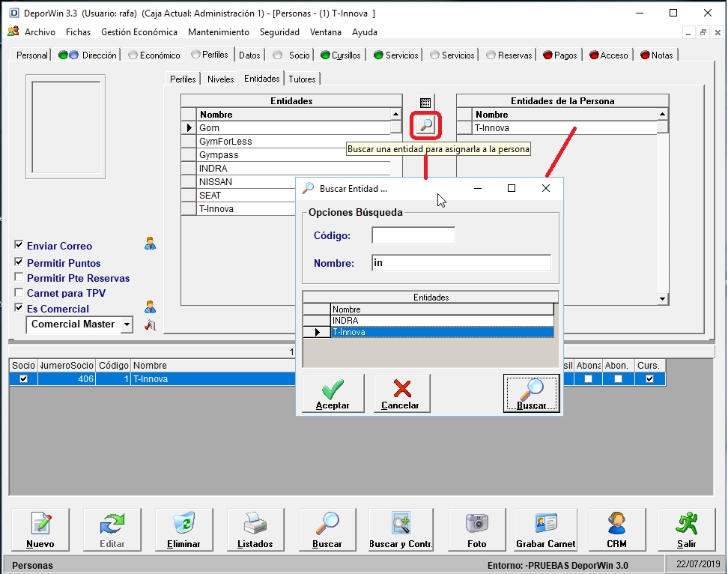
Task: Open the Fichas menu
Action: coord(78,32)
